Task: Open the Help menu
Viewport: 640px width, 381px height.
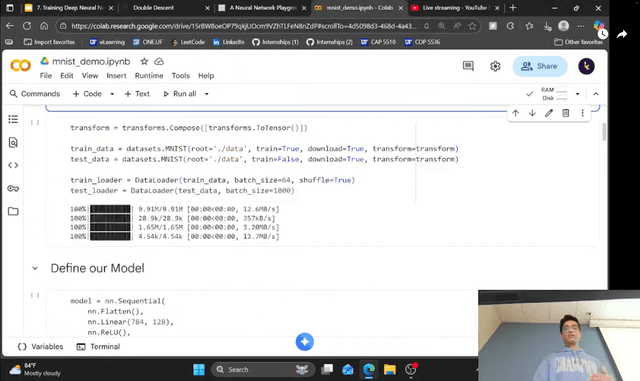Action: (x=206, y=76)
